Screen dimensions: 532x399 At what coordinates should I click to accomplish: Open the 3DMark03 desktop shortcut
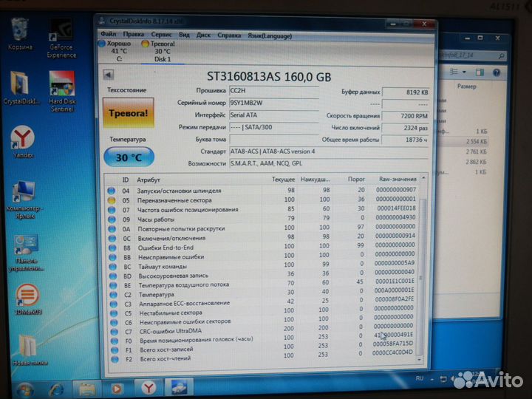pyautogui.click(x=28, y=299)
